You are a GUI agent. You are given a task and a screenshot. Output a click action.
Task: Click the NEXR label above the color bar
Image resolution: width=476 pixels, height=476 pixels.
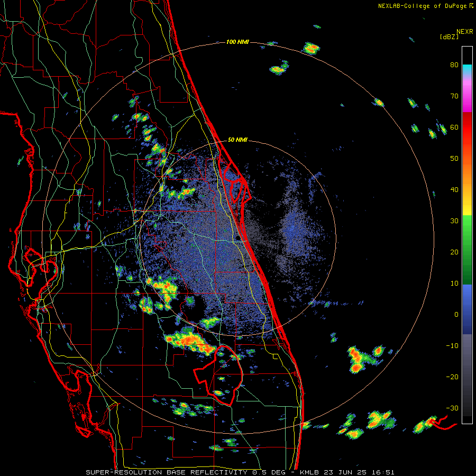[465, 32]
